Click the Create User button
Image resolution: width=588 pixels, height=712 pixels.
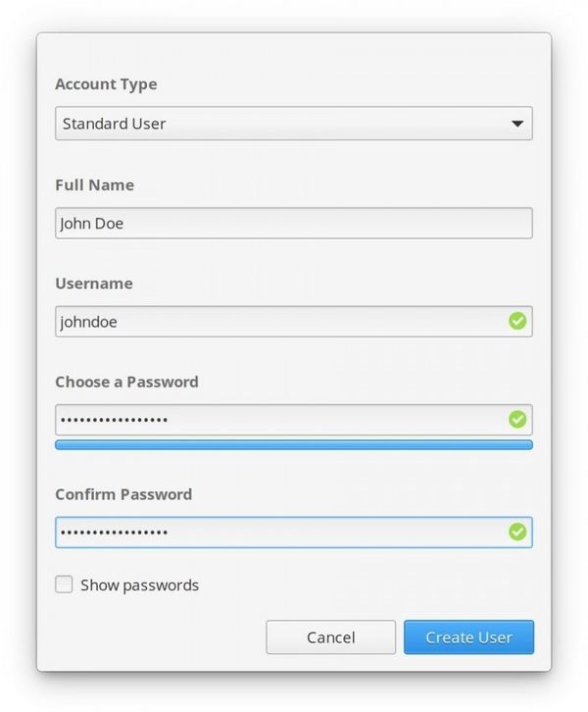pos(468,637)
